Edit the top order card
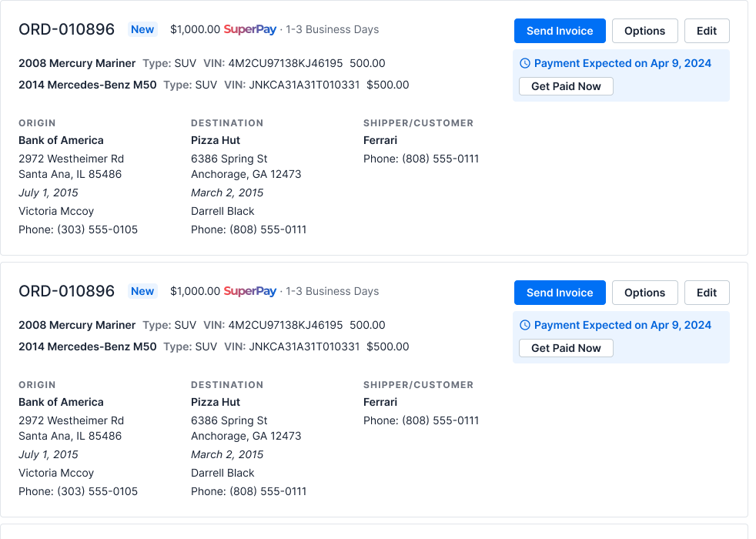The width and height of the screenshot is (756, 539). (x=707, y=31)
